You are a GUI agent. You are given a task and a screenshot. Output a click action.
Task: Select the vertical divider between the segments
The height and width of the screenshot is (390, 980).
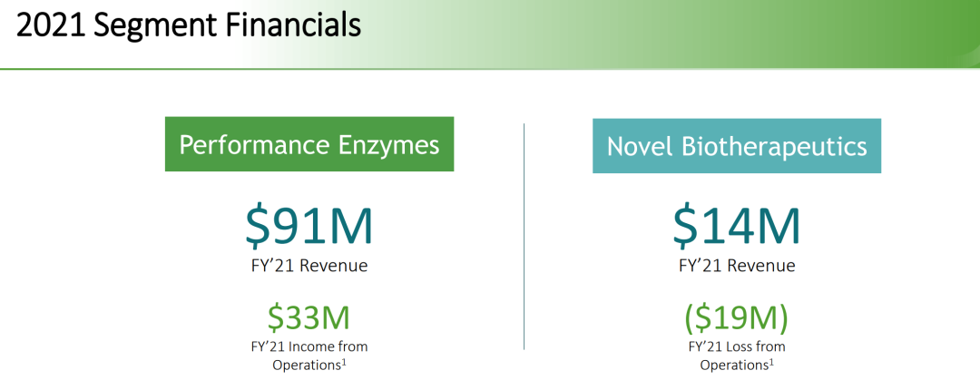[524, 237]
